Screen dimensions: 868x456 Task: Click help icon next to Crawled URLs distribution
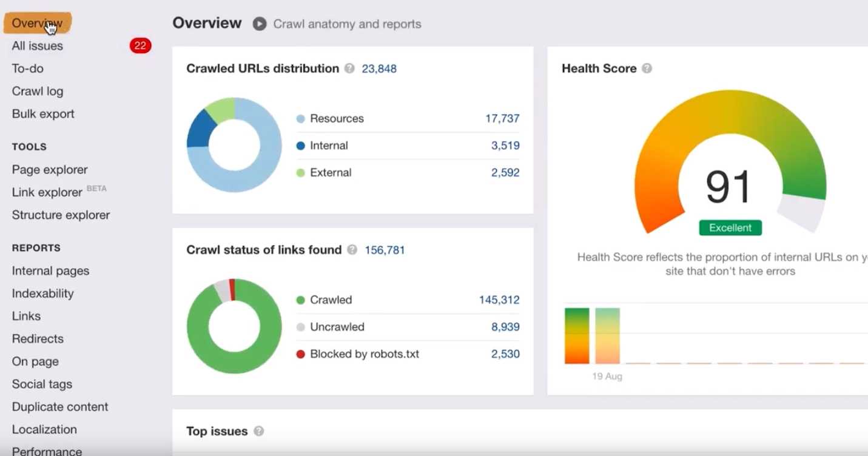pos(349,69)
